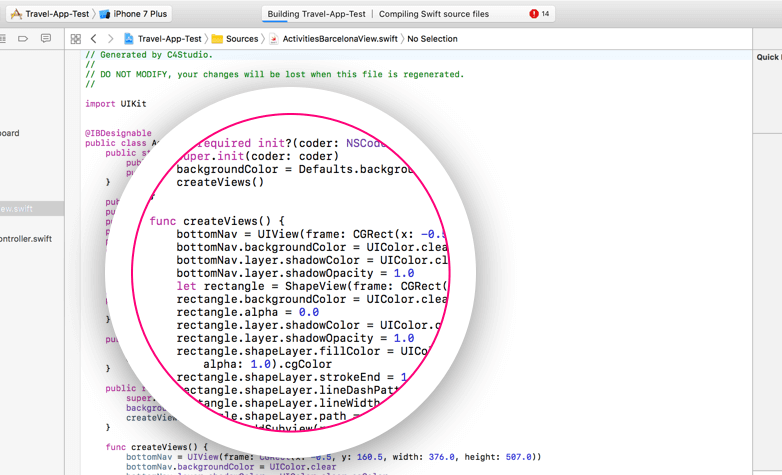Click the Travel-App-Test app icon in toolbar

point(16,14)
